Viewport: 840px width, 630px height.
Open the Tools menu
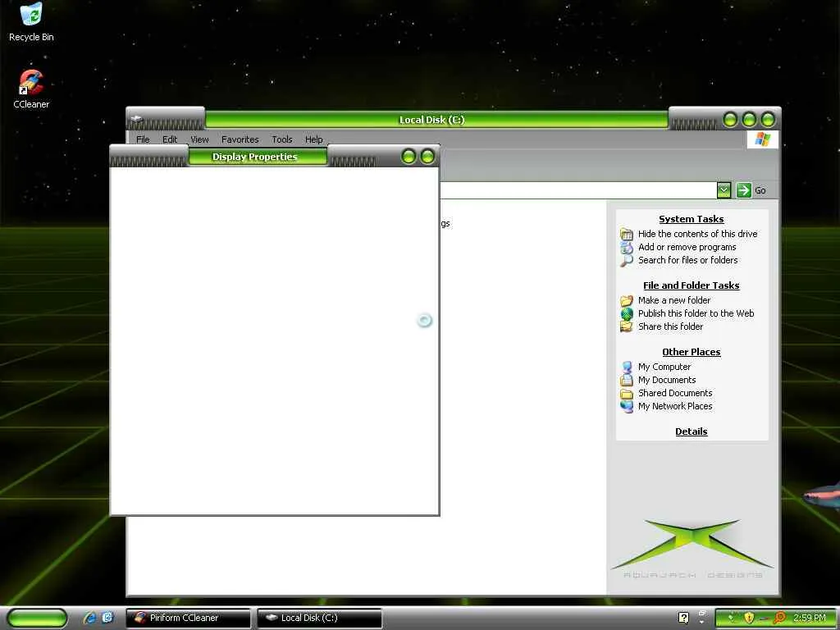(x=282, y=139)
